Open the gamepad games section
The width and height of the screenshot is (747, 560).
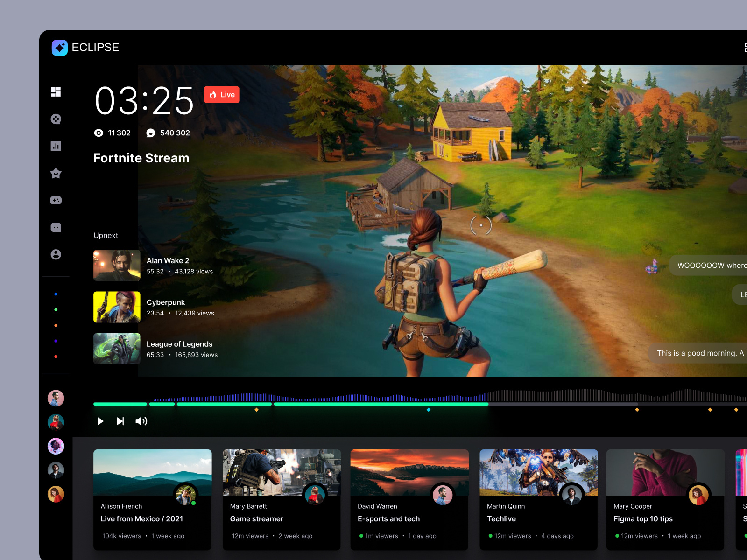(x=56, y=200)
